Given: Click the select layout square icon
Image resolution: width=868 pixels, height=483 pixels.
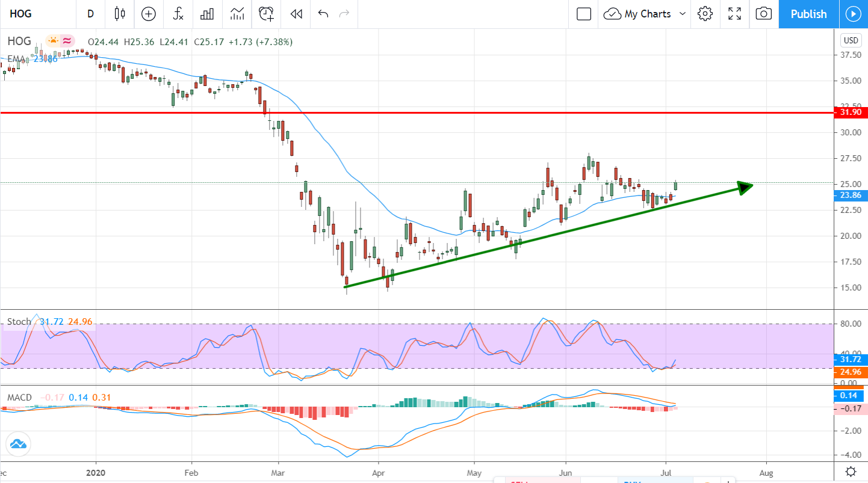Looking at the screenshot, I should click(583, 14).
